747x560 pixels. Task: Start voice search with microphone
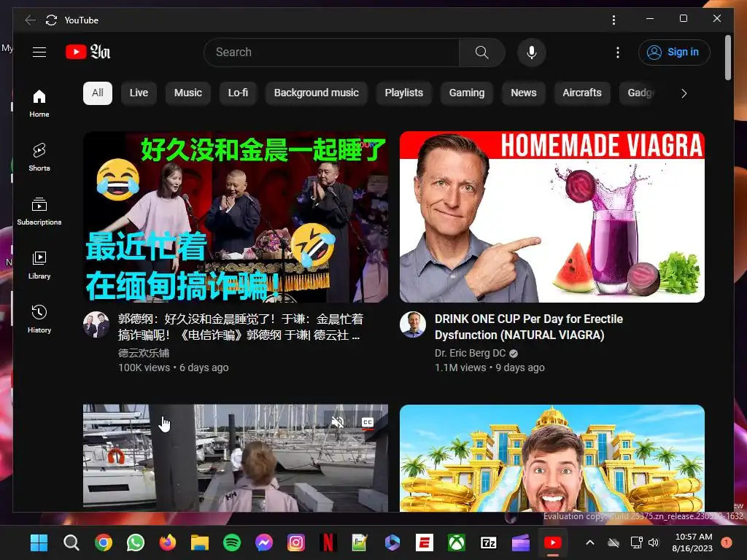point(532,52)
